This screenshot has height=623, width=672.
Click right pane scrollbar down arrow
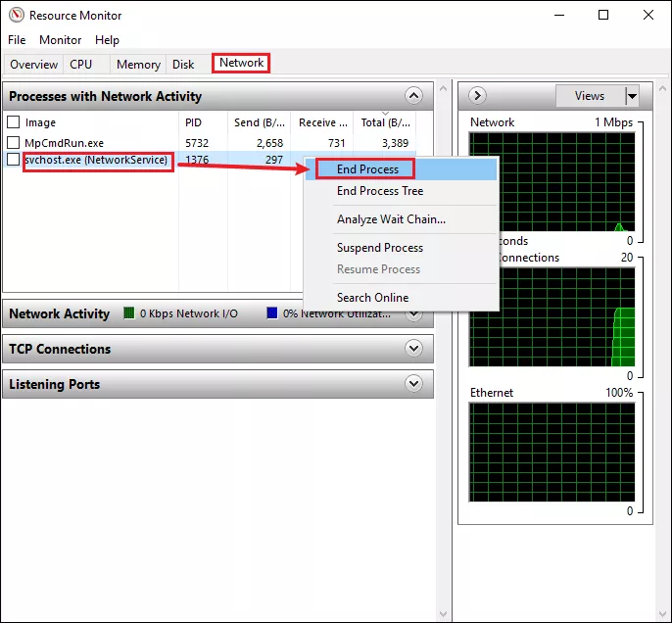tap(662, 614)
